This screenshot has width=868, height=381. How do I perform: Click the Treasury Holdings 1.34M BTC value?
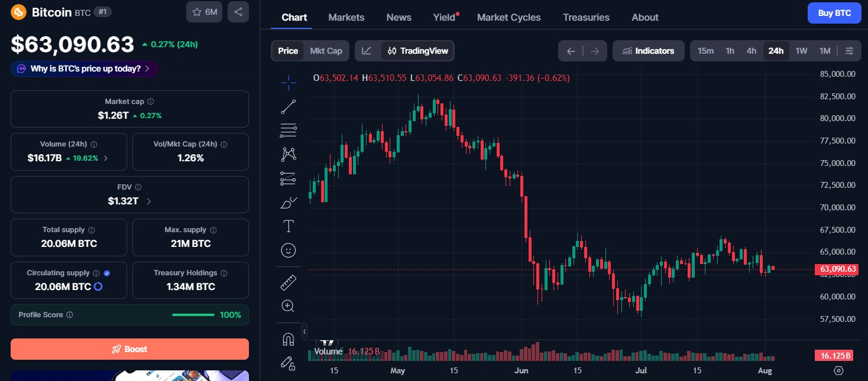point(191,286)
